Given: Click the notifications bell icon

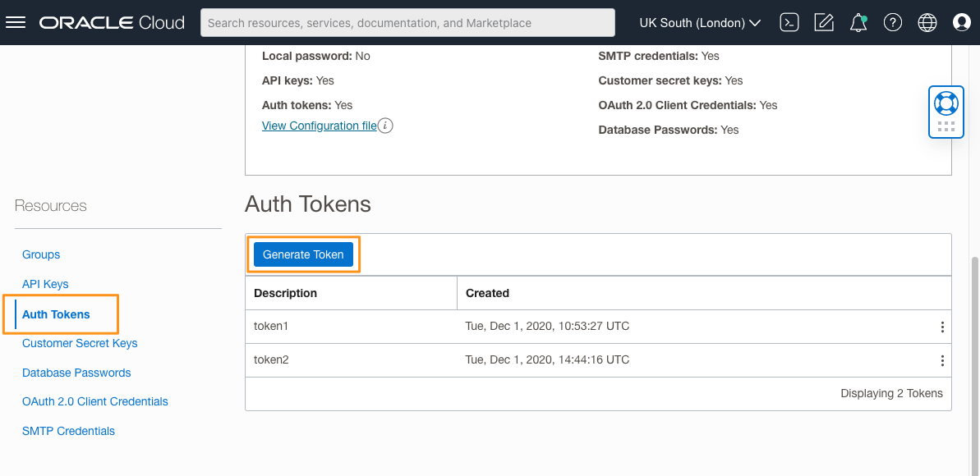Looking at the screenshot, I should pyautogui.click(x=858, y=22).
